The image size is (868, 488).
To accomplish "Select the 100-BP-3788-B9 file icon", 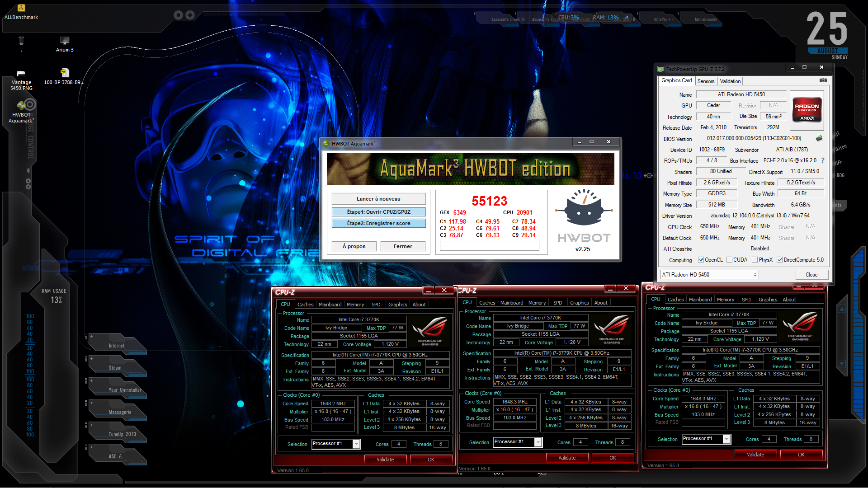I will (x=64, y=77).
